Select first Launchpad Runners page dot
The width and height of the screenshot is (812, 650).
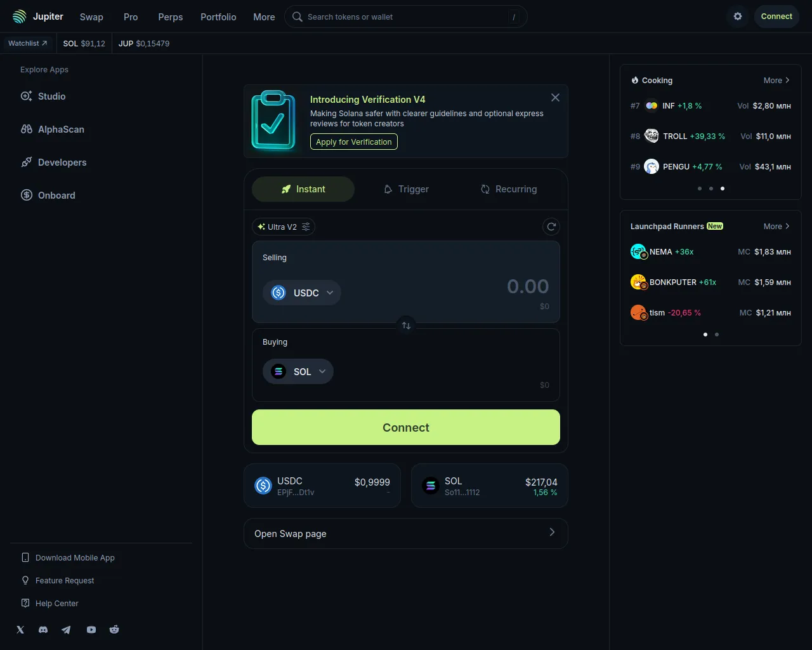click(x=705, y=335)
